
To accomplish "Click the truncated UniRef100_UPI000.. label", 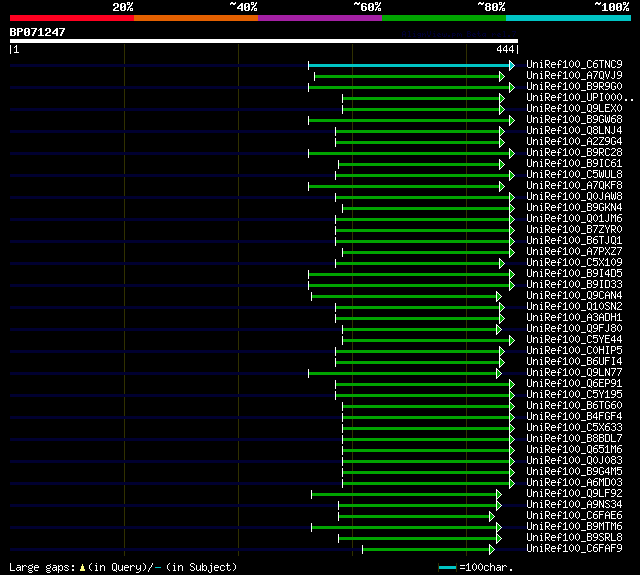I will pyautogui.click(x=580, y=98).
